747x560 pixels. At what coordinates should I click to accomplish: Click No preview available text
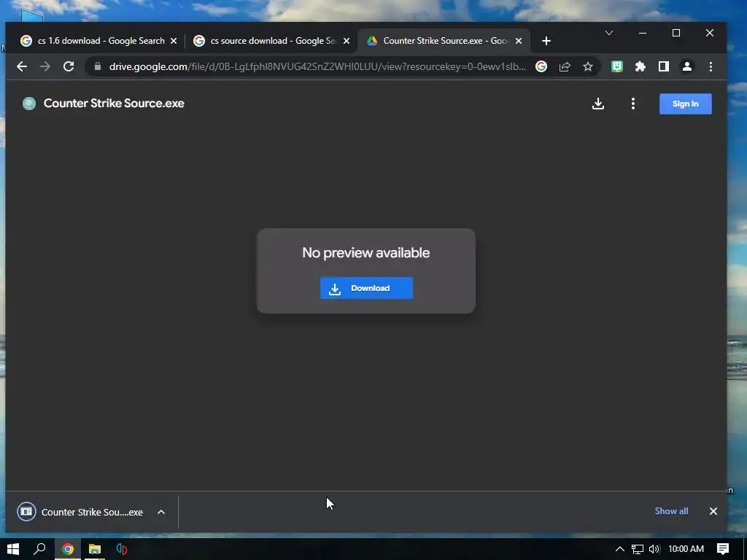(366, 253)
